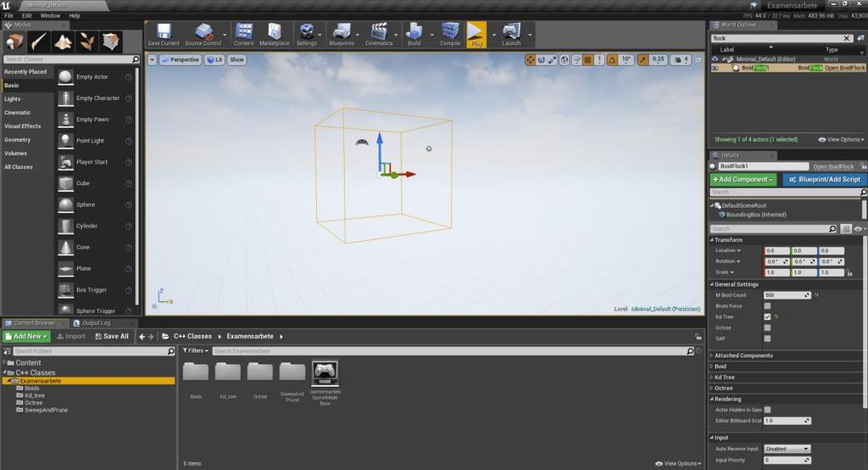
Task: Select the Cone actor icon
Action: 66,247
